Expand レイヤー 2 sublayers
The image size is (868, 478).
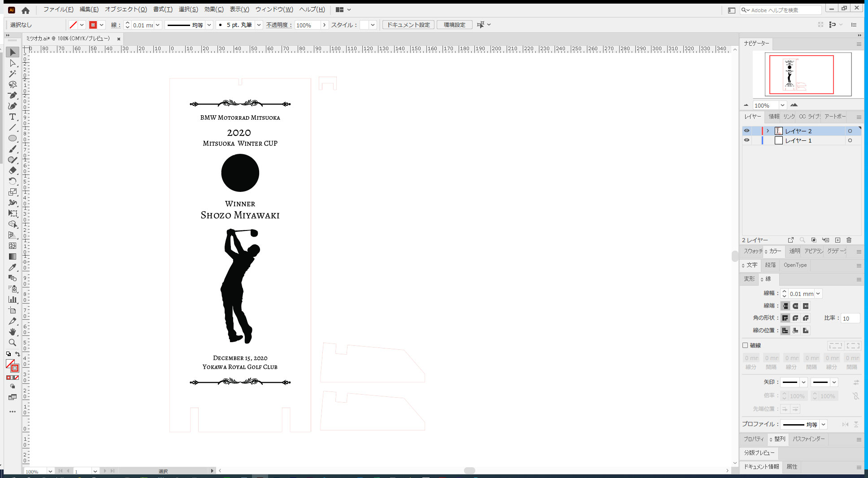(x=768, y=131)
